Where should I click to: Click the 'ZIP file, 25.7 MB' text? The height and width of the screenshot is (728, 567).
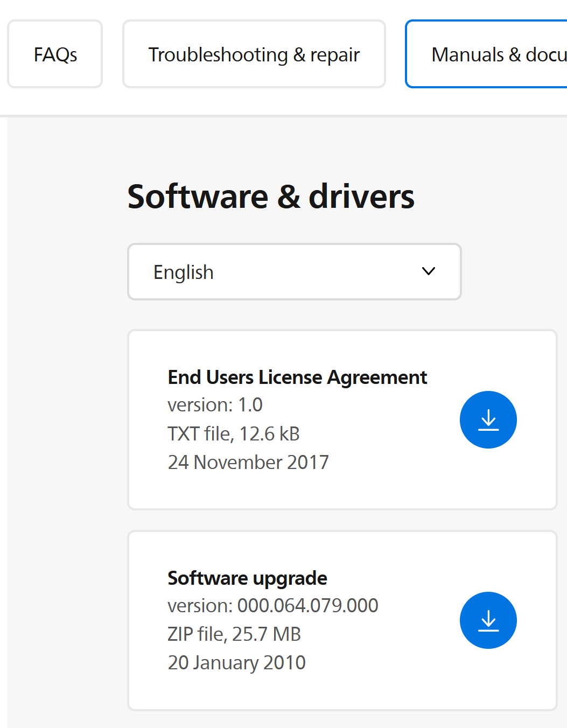pyautogui.click(x=234, y=634)
